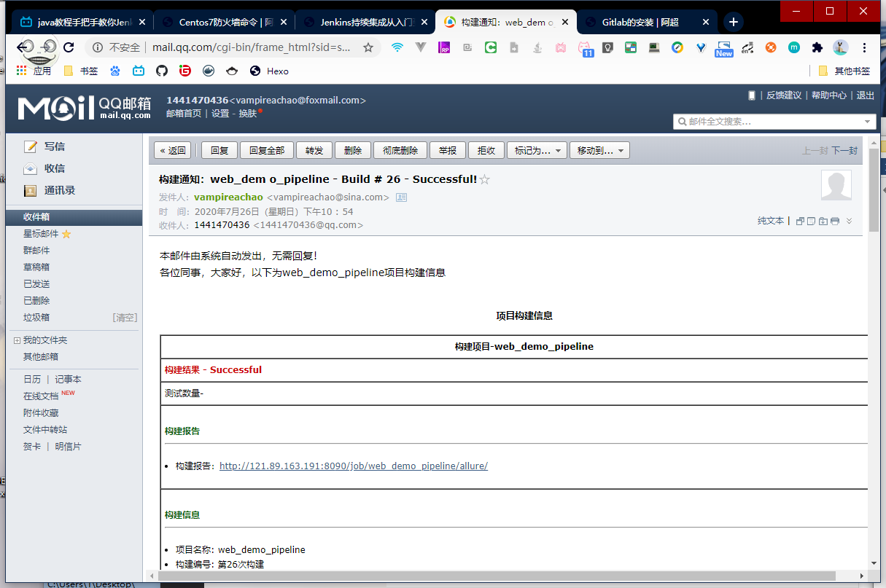Open contacts via the 通讯录 icon

(31, 190)
